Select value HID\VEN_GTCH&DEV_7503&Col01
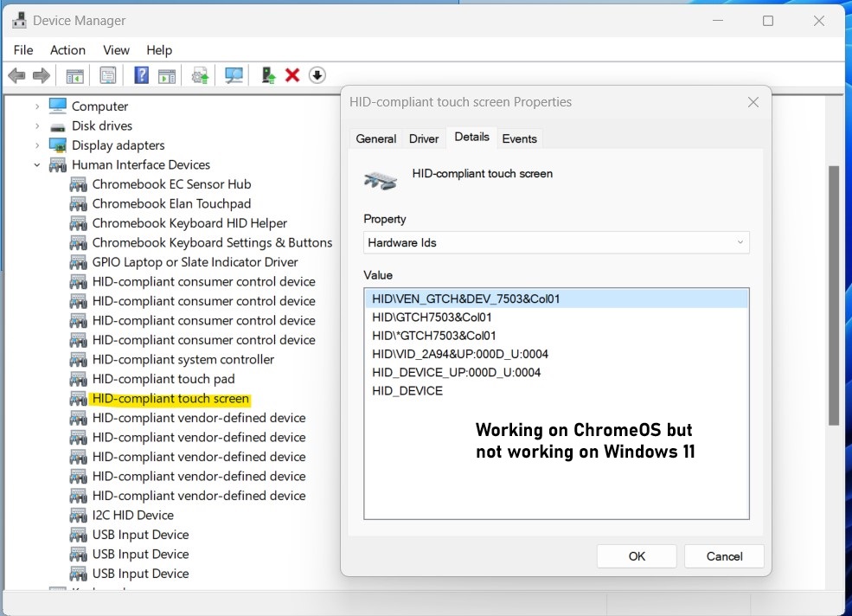Screen dimensions: 852x616 tap(556, 298)
